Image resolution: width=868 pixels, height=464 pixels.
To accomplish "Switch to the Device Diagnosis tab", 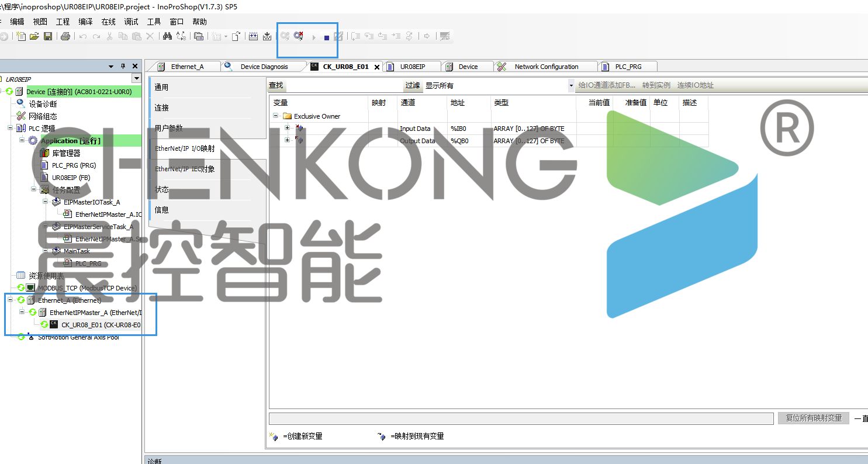I will point(264,67).
